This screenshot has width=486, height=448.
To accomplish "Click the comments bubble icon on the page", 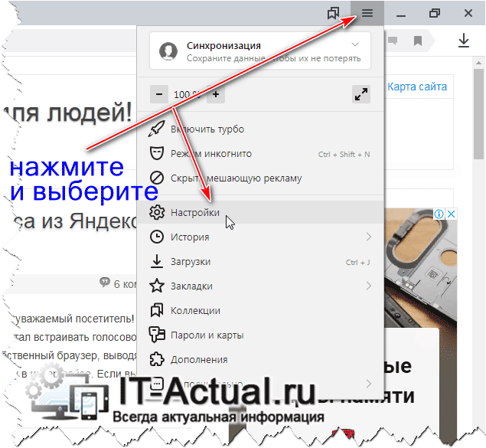I will point(105,282).
